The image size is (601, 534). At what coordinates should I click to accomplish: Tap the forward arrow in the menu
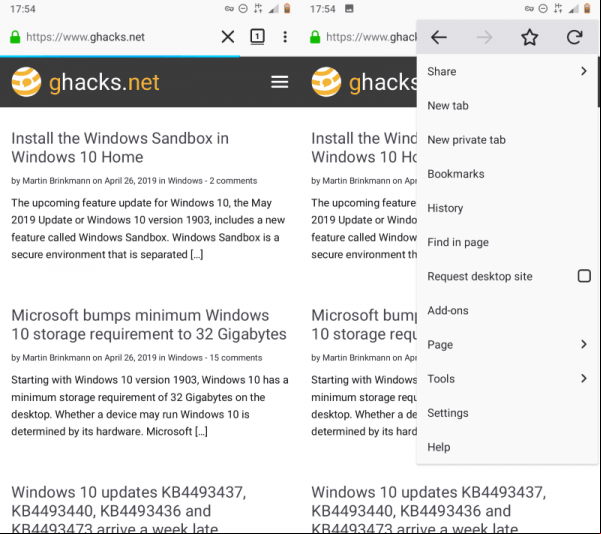coord(484,37)
